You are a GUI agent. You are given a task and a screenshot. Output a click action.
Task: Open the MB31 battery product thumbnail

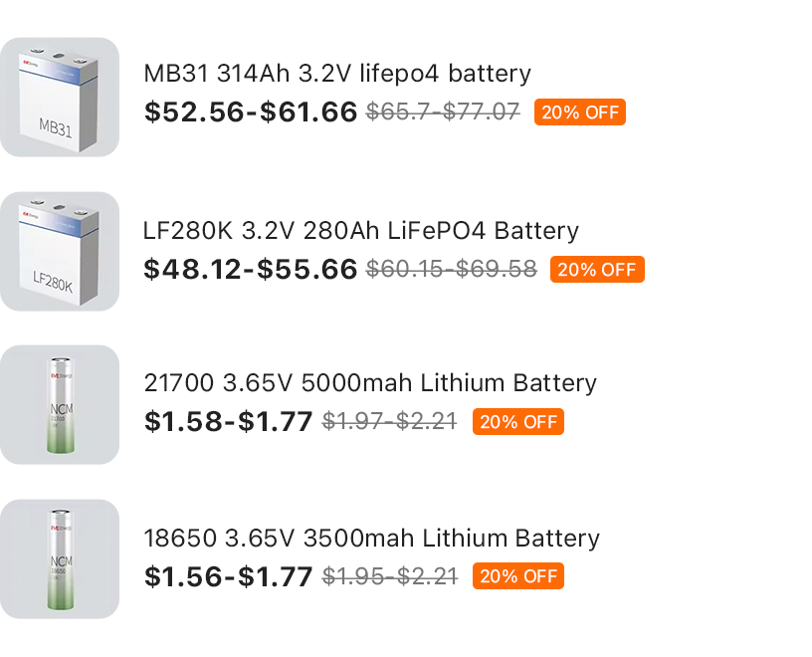click(x=60, y=97)
